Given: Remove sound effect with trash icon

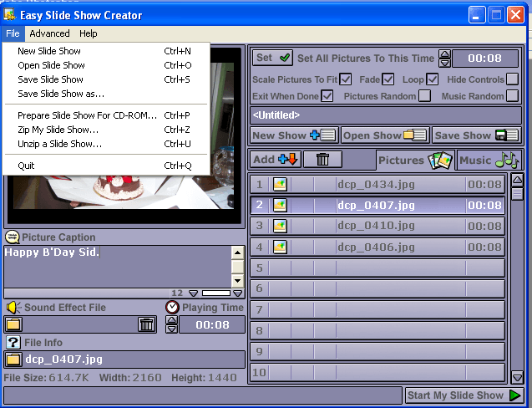Looking at the screenshot, I should [147, 324].
